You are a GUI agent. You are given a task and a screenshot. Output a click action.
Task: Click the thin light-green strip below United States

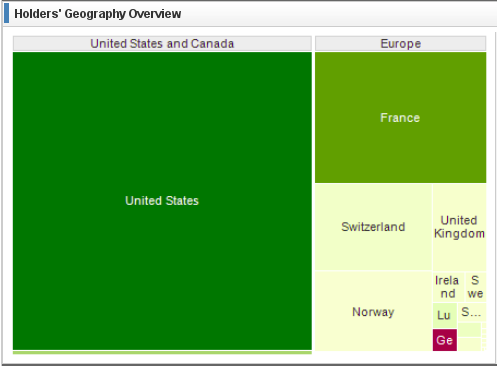coord(162,352)
